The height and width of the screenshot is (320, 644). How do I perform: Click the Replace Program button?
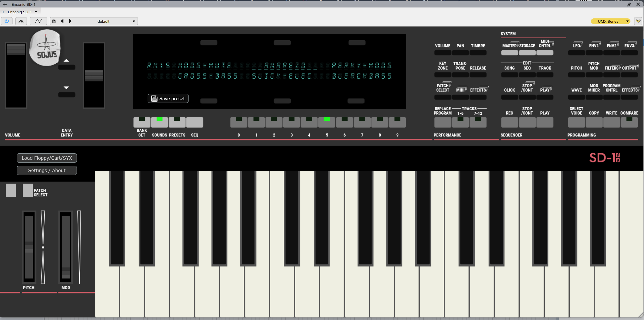(443, 122)
